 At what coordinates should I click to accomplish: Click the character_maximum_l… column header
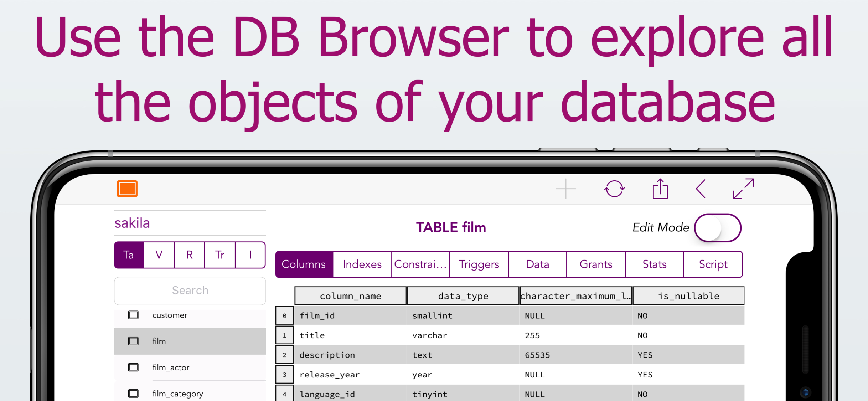(576, 296)
